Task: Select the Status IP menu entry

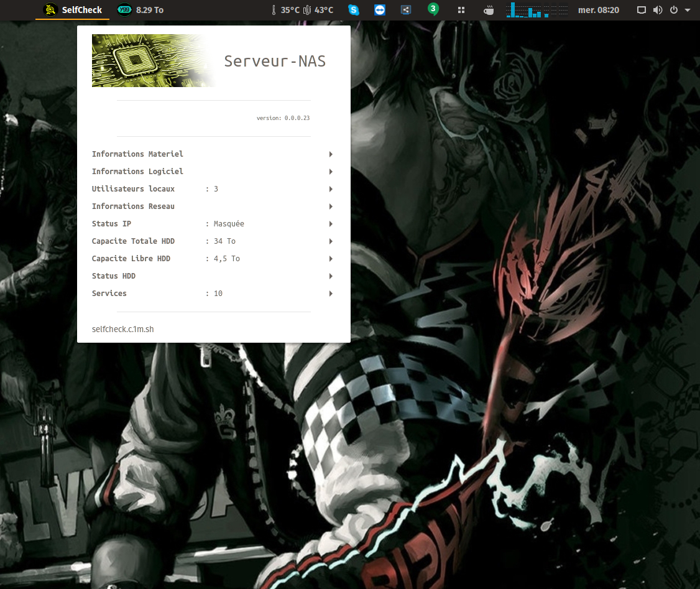Action: click(213, 224)
